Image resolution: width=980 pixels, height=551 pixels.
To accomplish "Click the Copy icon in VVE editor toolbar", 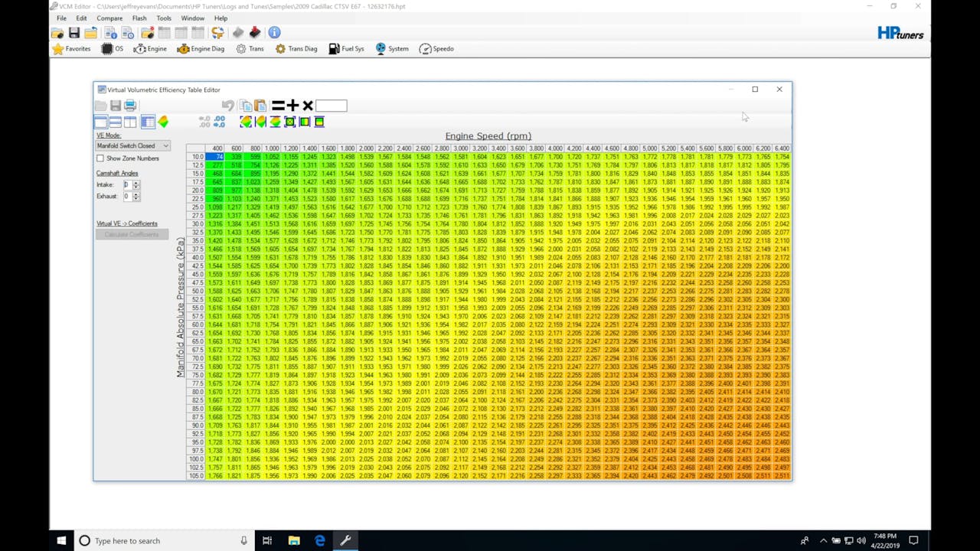I will tap(246, 106).
